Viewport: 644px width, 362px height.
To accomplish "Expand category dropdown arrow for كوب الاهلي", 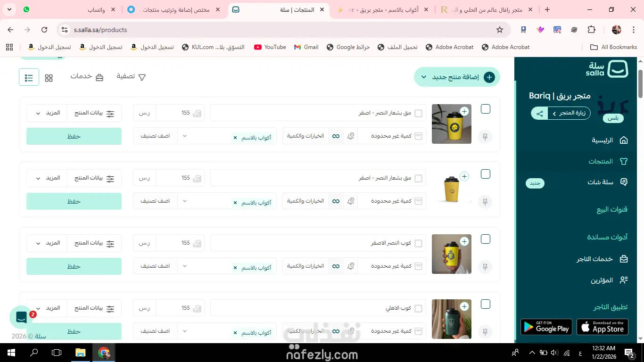I will coord(184,331).
